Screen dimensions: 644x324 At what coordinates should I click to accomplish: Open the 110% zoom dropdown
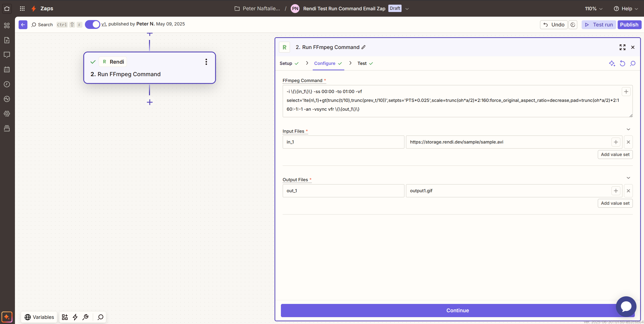(x=594, y=9)
